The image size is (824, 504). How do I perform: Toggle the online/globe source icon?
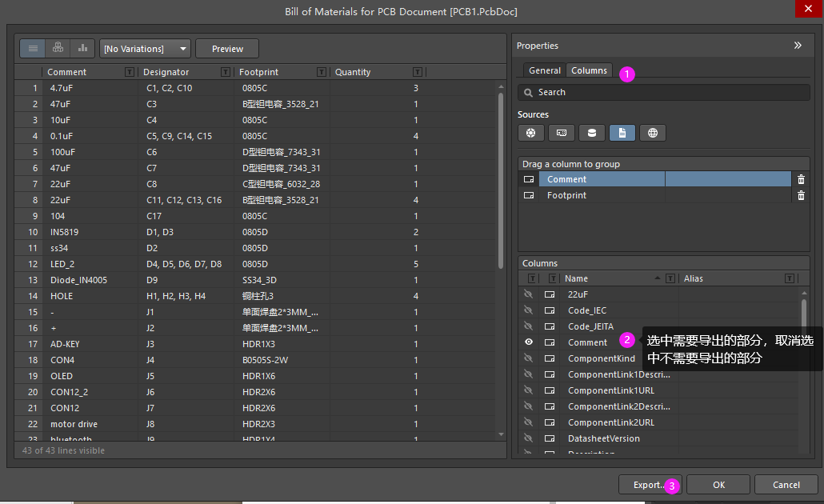click(653, 133)
